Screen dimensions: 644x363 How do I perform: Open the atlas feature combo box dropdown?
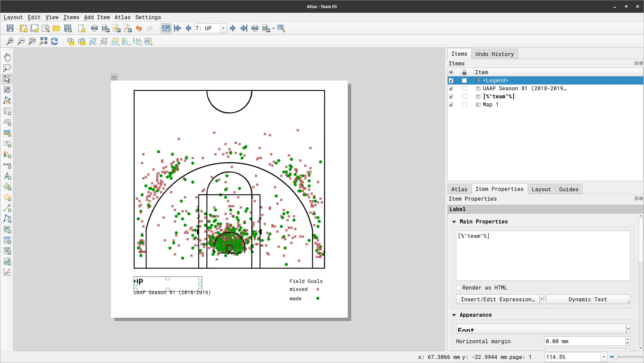[x=223, y=29]
